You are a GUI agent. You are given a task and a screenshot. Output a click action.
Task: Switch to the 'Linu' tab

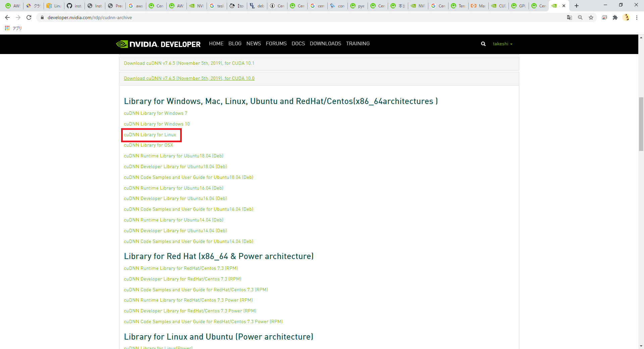point(54,6)
